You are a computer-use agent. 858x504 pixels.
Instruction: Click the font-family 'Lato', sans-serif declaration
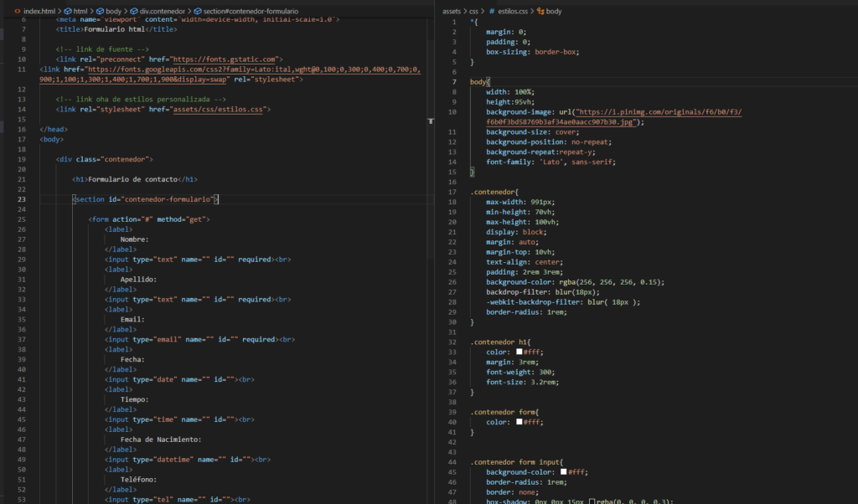(551, 162)
